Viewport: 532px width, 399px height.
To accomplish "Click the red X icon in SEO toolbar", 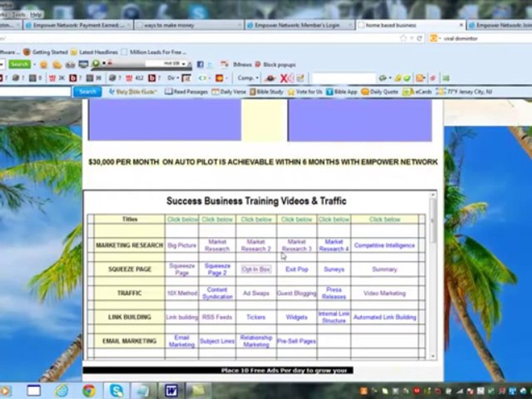I will coord(284,78).
